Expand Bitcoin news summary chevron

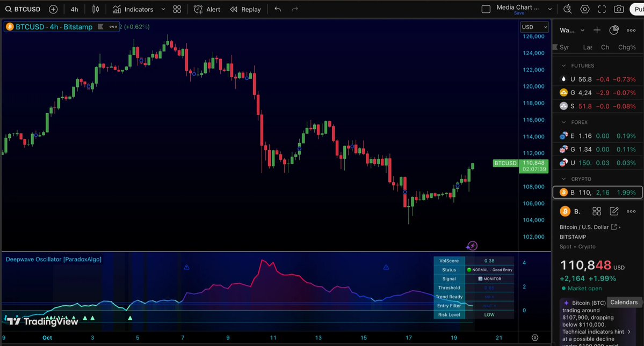pos(629,332)
